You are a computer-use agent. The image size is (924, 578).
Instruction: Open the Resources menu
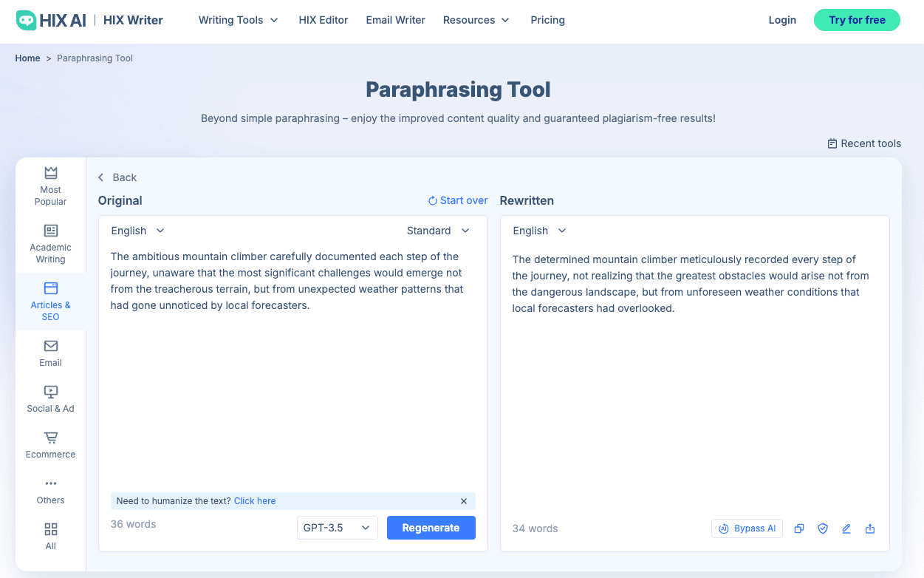click(x=476, y=20)
